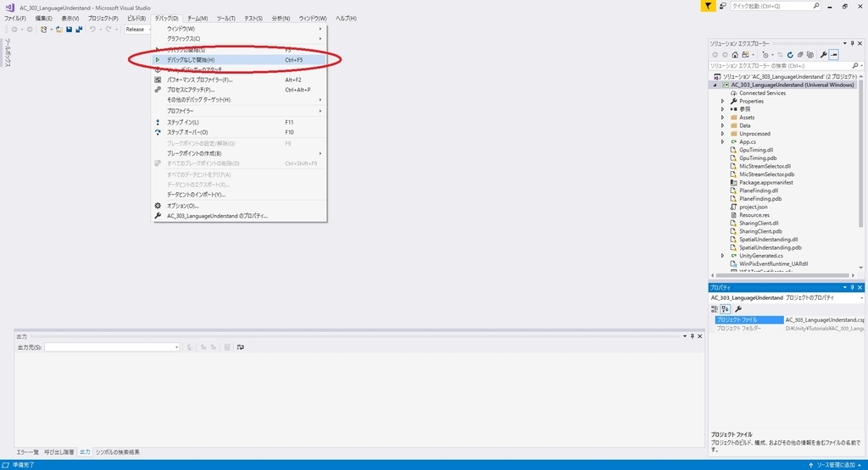Click ソース管理に追加 in status bar
Image resolution: width=868 pixels, height=470 pixels.
coord(836,465)
